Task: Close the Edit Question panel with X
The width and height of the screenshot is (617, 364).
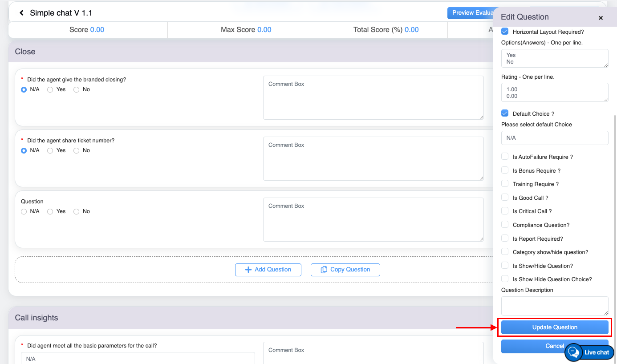Action: 601,18
